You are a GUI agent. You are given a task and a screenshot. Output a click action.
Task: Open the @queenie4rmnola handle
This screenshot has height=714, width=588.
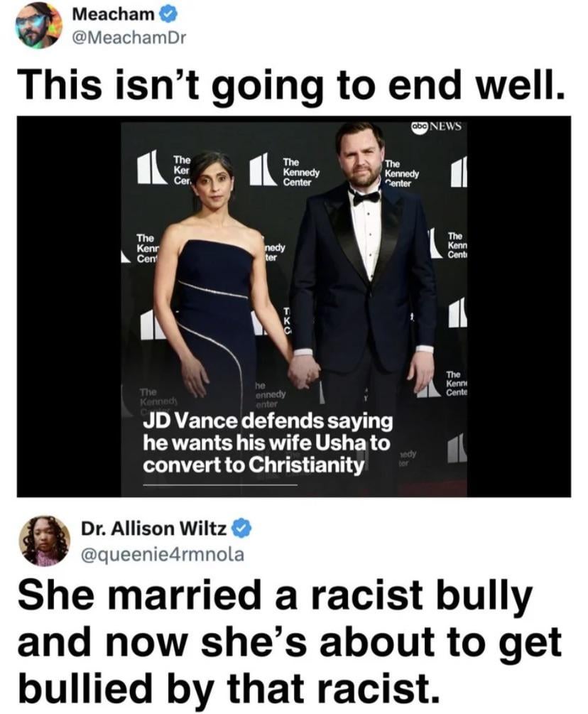tap(163, 554)
